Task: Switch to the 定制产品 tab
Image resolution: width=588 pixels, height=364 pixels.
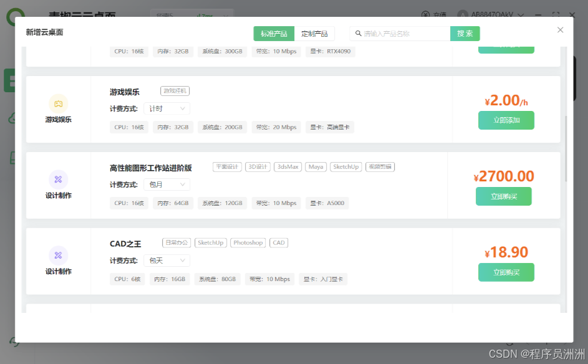Action: click(x=314, y=34)
